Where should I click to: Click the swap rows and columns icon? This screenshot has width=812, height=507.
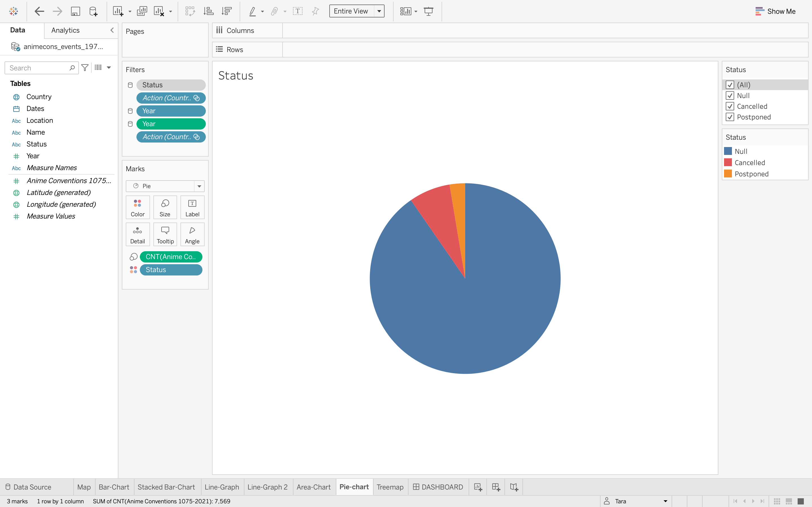[190, 11]
